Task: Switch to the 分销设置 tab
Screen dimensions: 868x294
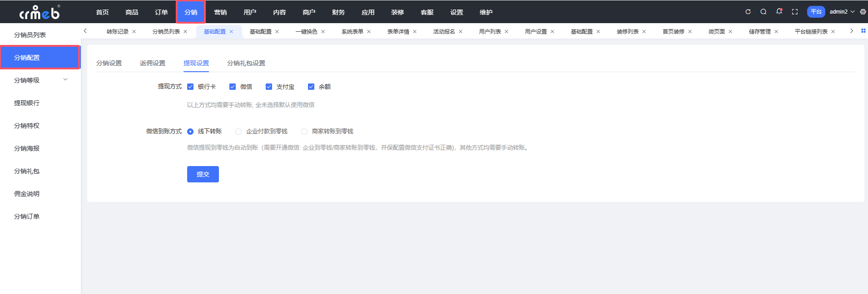Action: point(109,63)
